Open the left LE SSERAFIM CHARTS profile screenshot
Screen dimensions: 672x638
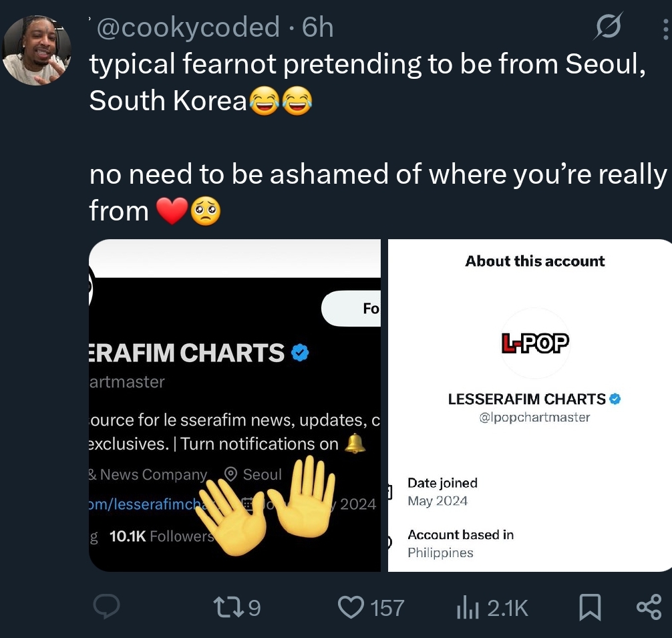click(x=235, y=406)
